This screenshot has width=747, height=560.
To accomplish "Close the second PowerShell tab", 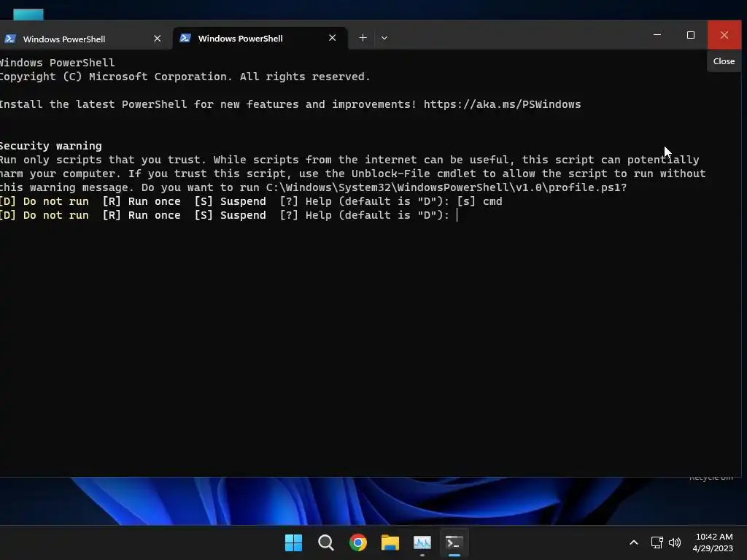I will [x=332, y=38].
